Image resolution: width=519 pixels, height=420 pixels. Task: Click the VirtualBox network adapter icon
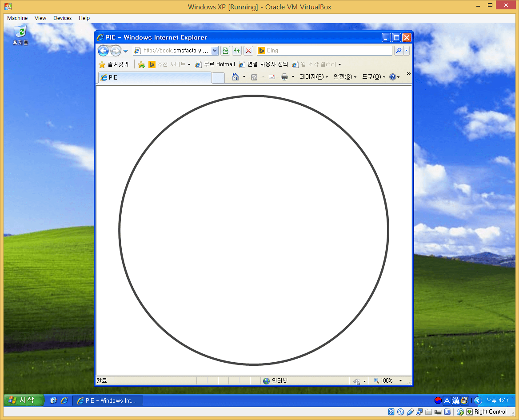pyautogui.click(x=419, y=412)
